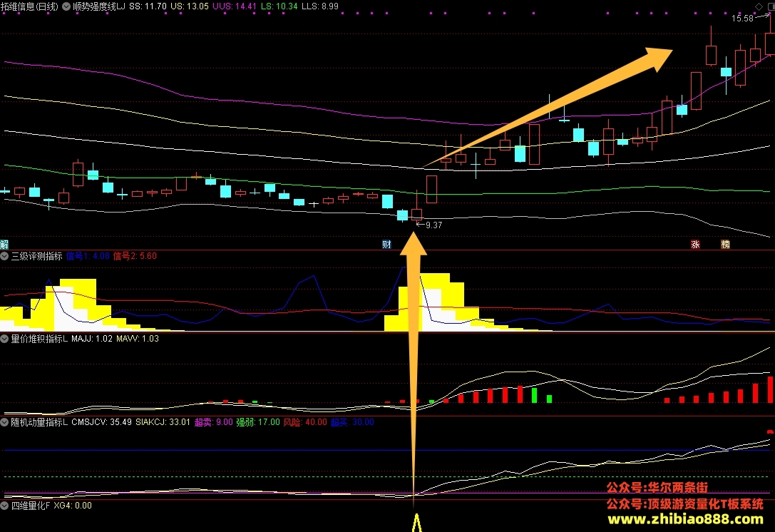
Task: Expand the indicator menu next to 四维量化F
Action: coord(4,506)
